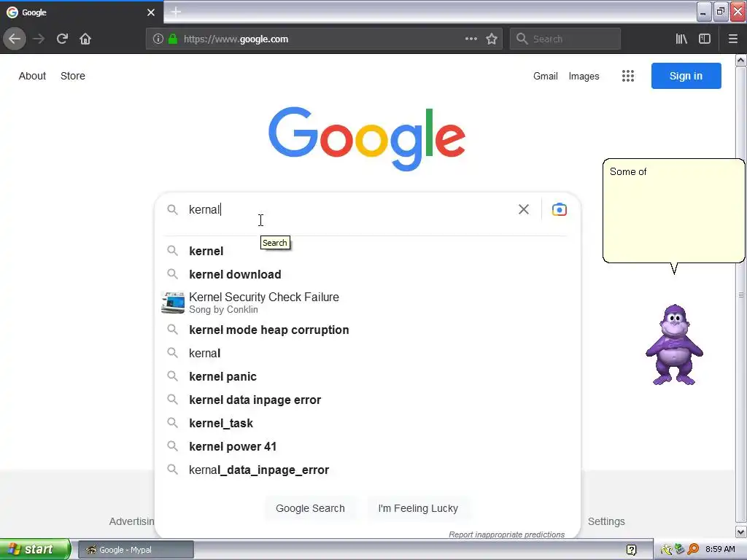Pick the "kernel_task" suggestion

(x=366, y=424)
